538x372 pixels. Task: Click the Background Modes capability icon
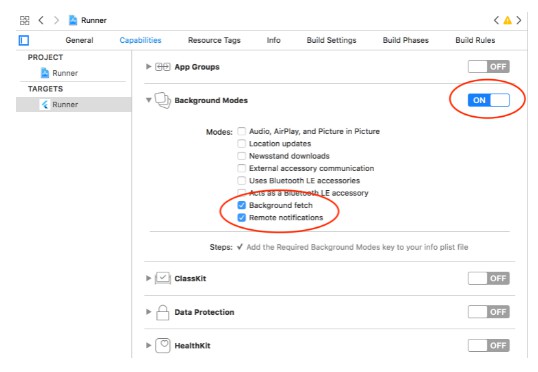(x=163, y=100)
